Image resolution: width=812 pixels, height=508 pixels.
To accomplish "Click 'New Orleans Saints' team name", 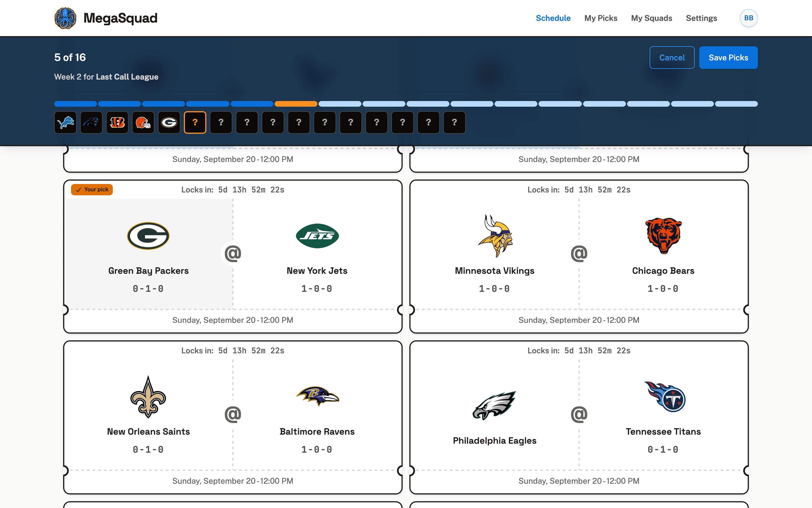I will (148, 432).
